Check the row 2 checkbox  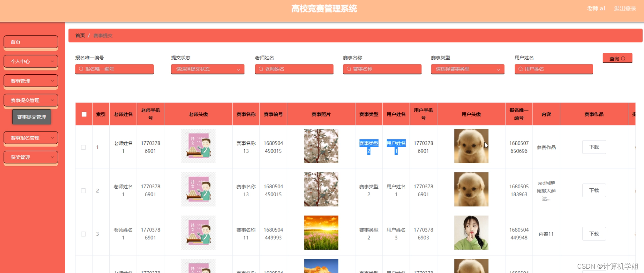83,191
